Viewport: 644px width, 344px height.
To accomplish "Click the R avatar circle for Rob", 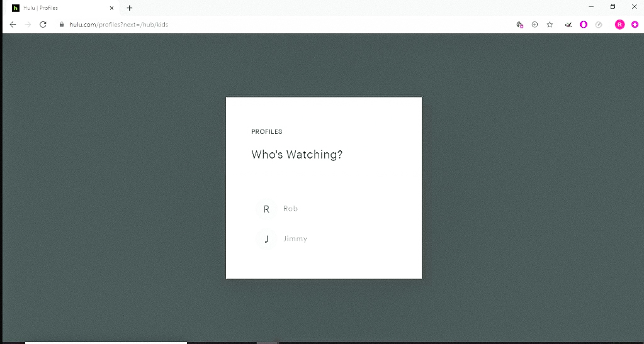I will (x=266, y=209).
